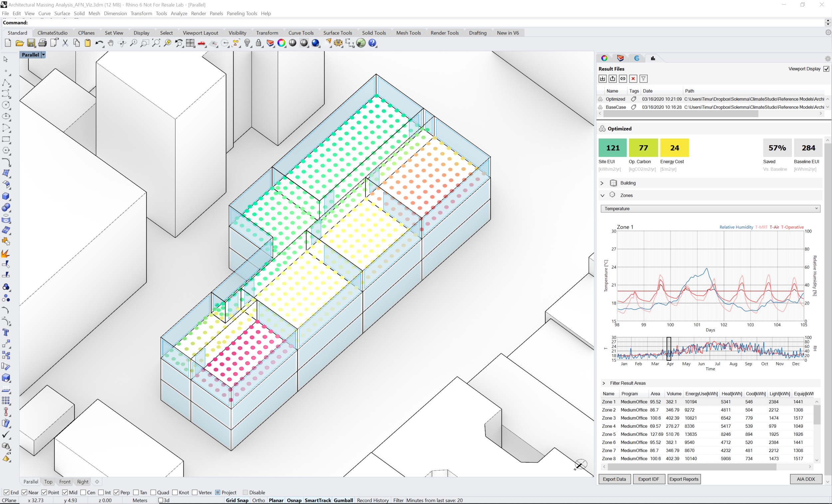Click the Save file icon in toolbar
Image resolution: width=832 pixels, height=504 pixels.
[31, 43]
